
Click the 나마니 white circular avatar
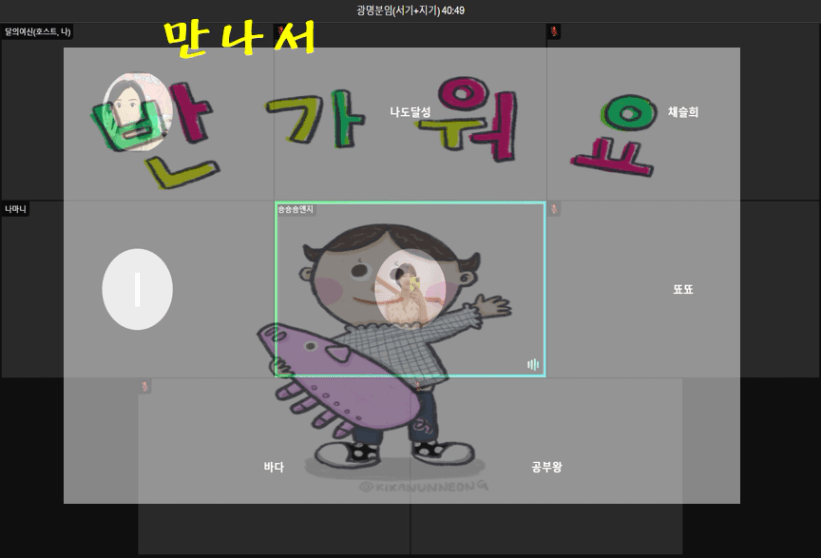coord(137,289)
